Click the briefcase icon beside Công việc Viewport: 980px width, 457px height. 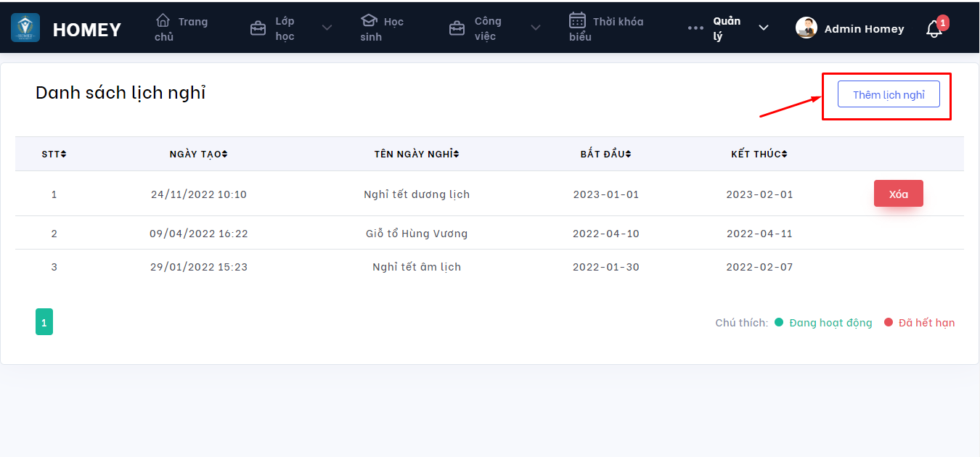pos(457,28)
